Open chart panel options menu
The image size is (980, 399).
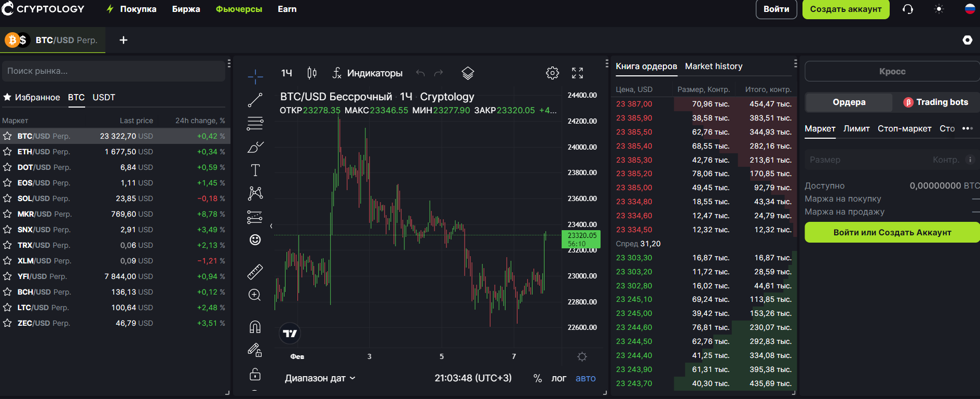[607, 63]
